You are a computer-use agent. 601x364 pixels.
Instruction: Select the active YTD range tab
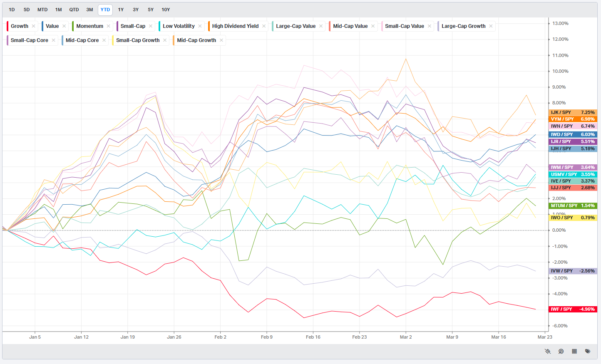pyautogui.click(x=105, y=10)
